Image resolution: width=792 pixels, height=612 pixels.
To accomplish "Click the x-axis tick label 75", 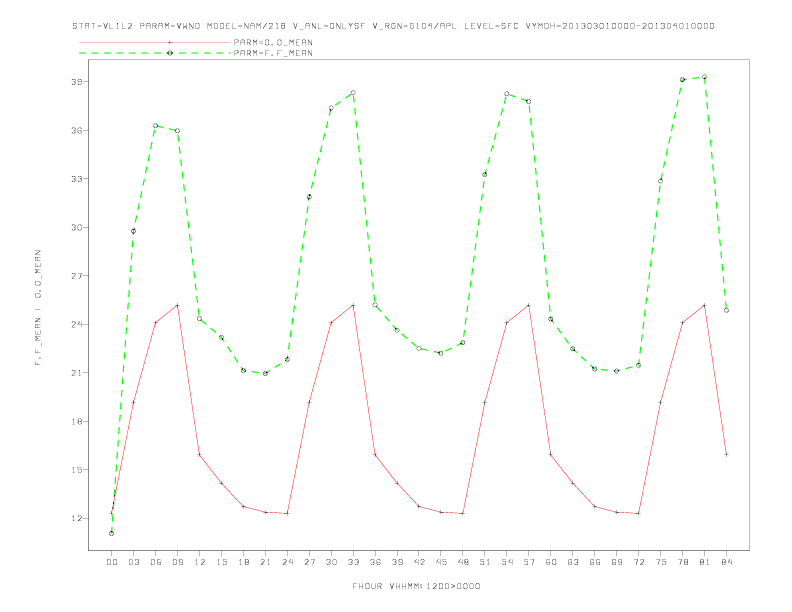I will click(x=661, y=562).
